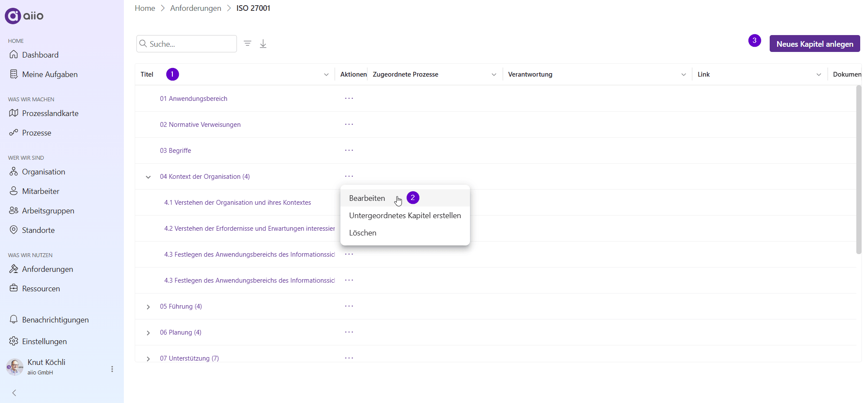Open Zugeordnete Prozesse column dropdown
The image size is (868, 403).
494,74
